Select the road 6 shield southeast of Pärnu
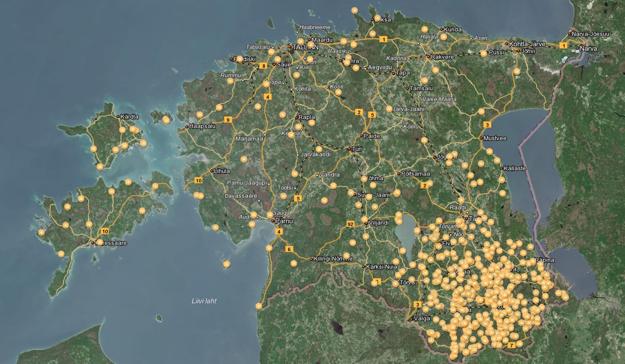The height and width of the screenshot is (364, 625). [289, 249]
